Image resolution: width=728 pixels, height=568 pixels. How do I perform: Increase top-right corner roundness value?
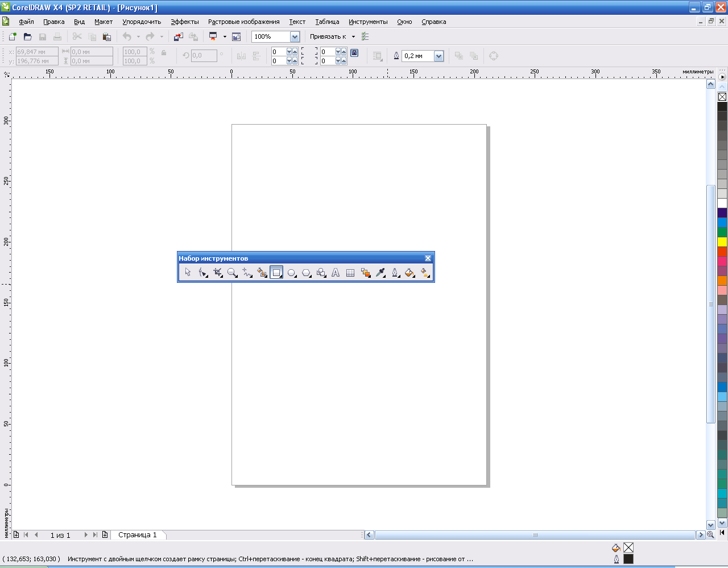pos(344,52)
